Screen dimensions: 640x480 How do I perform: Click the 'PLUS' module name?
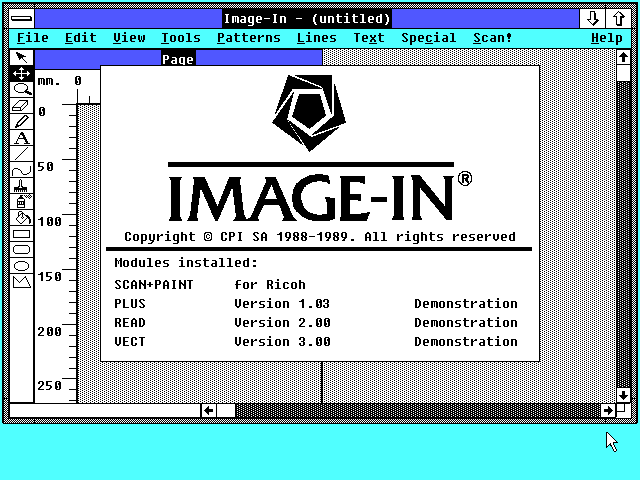pyautogui.click(x=130, y=304)
